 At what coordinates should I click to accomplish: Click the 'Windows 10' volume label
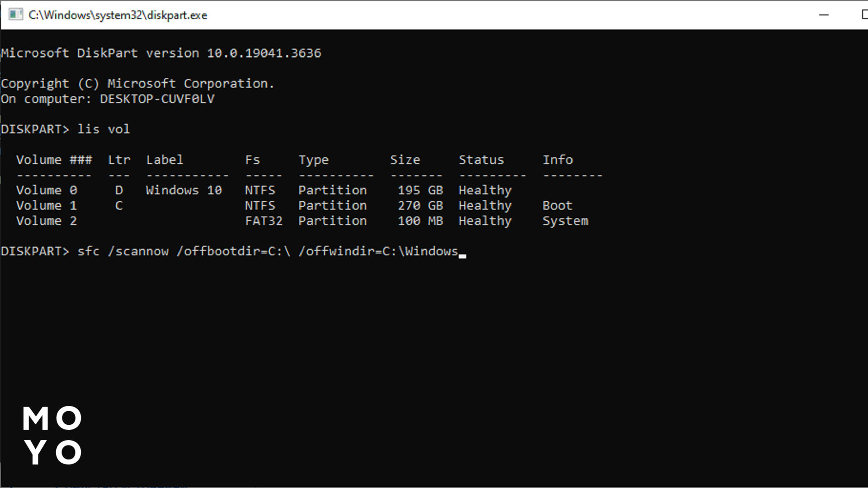(184, 190)
